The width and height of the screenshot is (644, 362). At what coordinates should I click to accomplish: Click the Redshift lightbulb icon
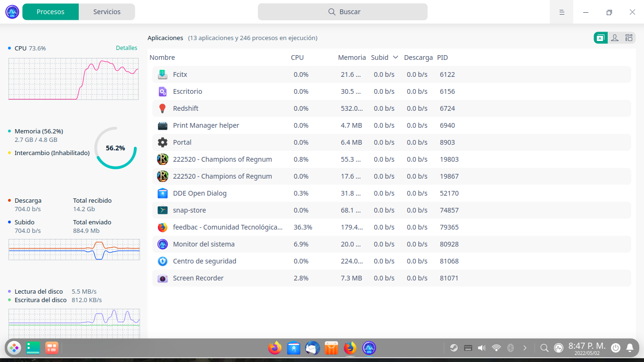click(x=162, y=108)
